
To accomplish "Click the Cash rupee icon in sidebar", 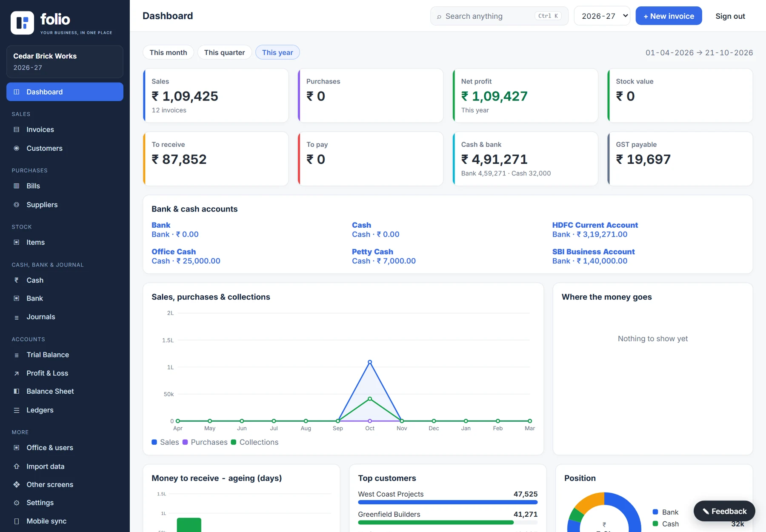I will coord(17,280).
